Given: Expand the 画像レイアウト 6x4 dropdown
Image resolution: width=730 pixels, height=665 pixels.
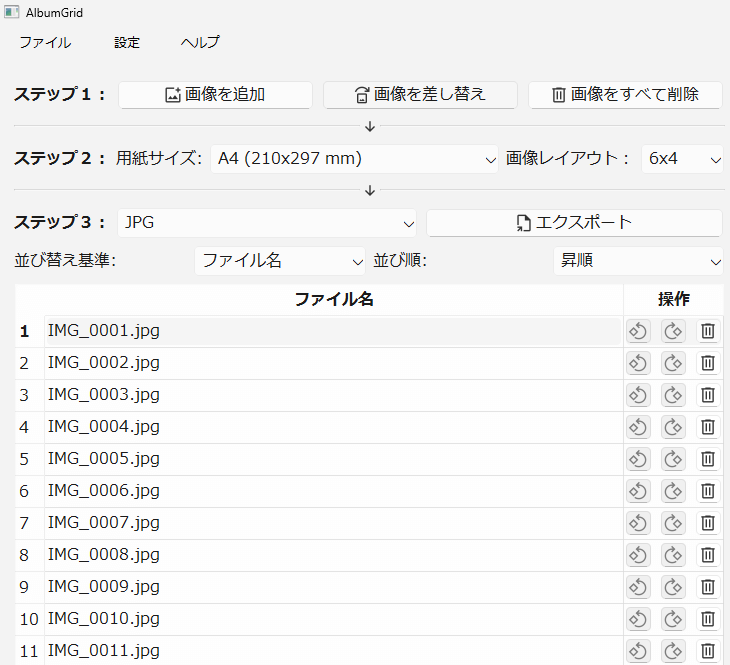Looking at the screenshot, I should point(682,158).
